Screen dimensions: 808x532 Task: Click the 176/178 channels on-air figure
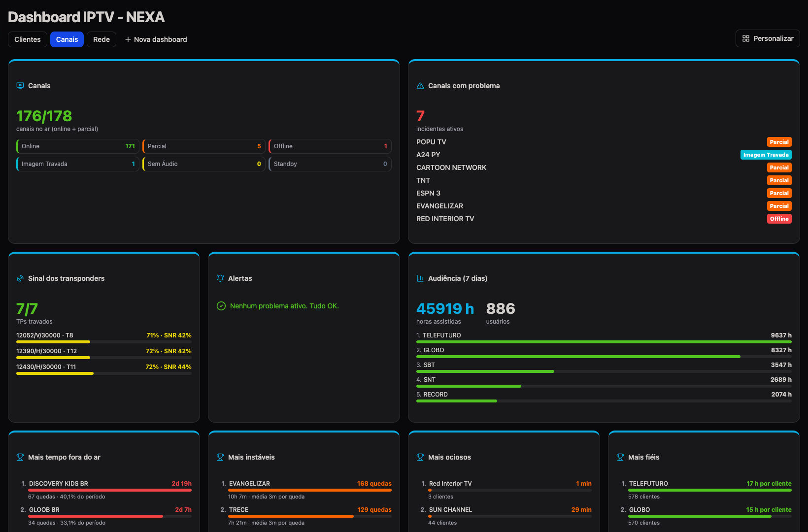click(x=44, y=116)
